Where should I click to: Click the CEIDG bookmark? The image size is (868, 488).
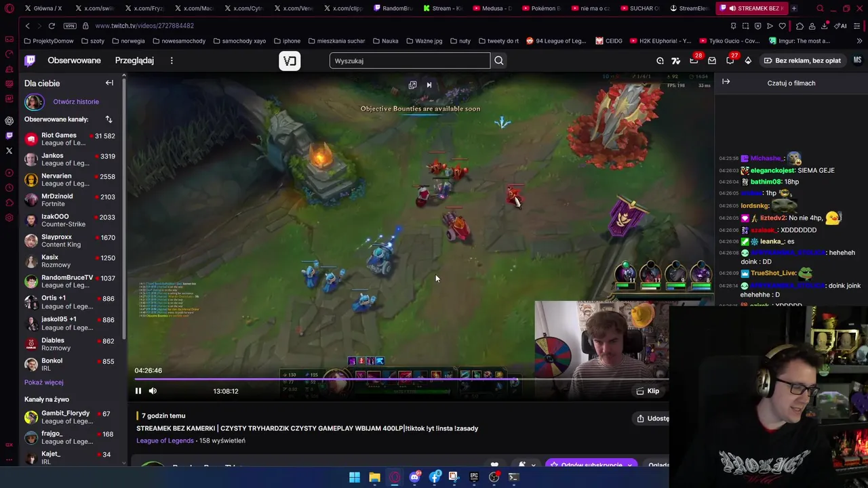(x=609, y=41)
